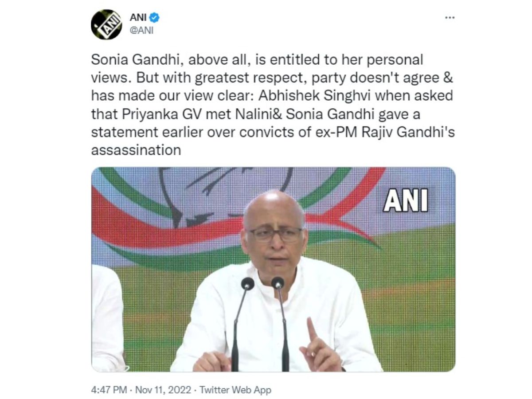Open the @ANI handle link
This screenshot has width=532, height=399.
(141, 31)
